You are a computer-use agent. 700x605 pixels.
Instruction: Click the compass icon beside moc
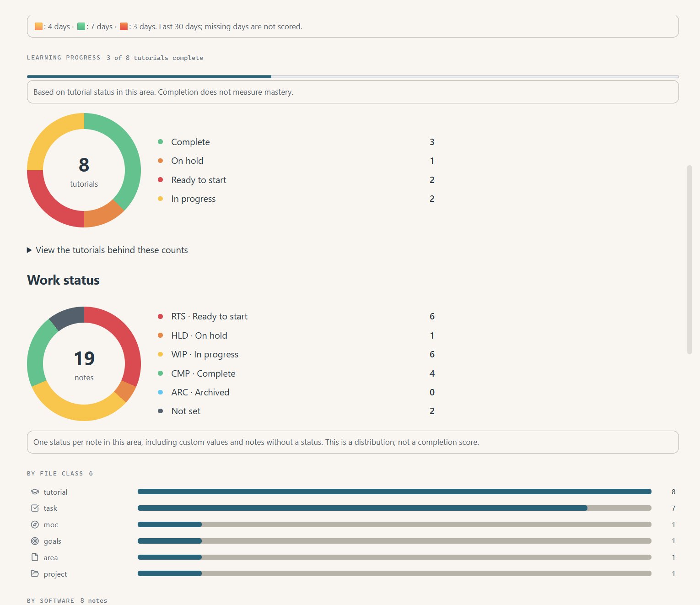click(35, 524)
